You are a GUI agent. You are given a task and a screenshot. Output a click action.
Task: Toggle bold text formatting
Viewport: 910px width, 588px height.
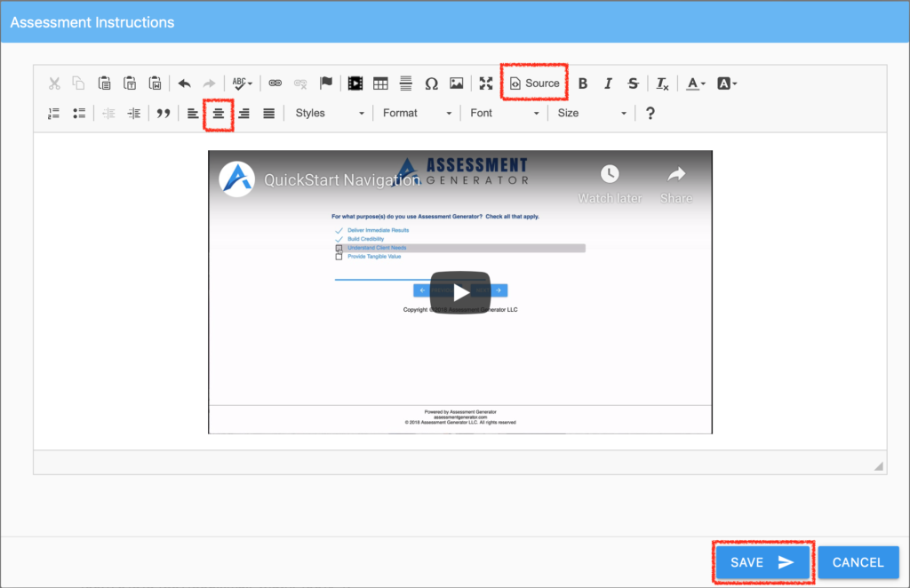coord(582,83)
